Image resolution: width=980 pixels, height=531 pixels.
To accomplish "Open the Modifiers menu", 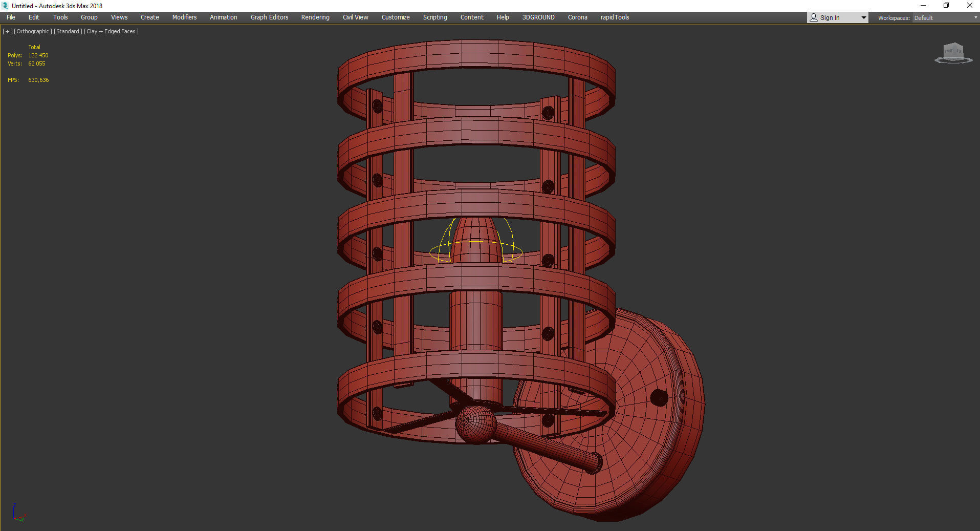I will point(184,17).
